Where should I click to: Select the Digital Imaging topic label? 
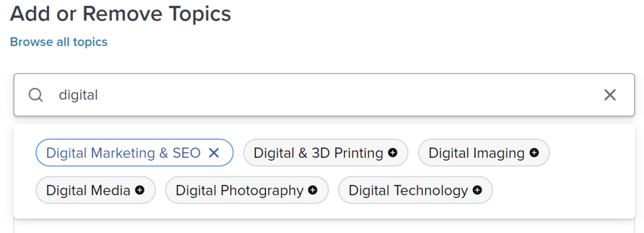click(476, 153)
